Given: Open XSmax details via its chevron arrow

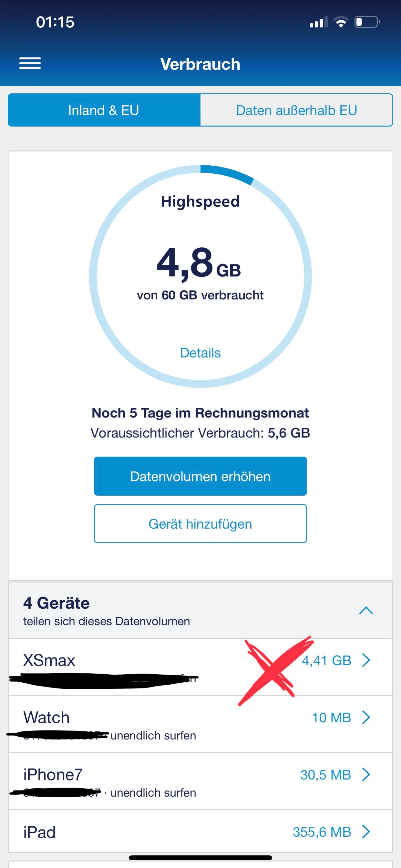Looking at the screenshot, I should (x=366, y=660).
